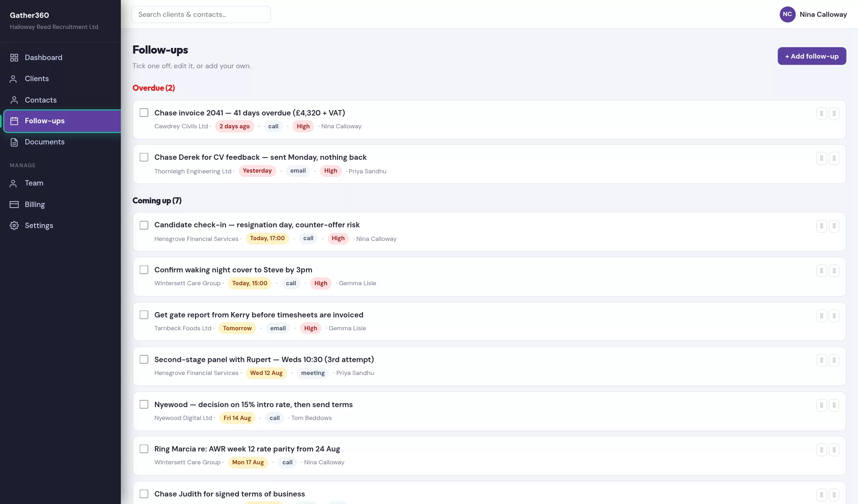Image resolution: width=858 pixels, height=504 pixels.
Task: Select Follow-ups in the sidebar
Action: click(x=62, y=121)
